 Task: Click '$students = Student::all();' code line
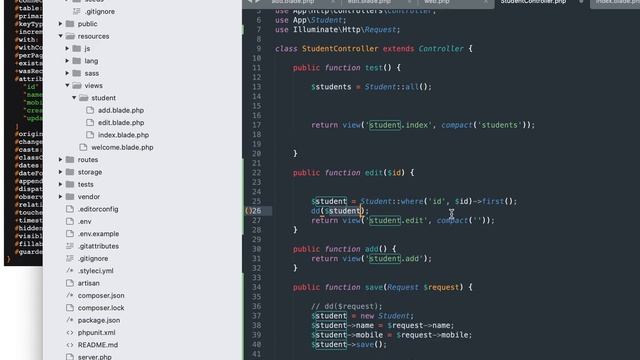(371, 87)
